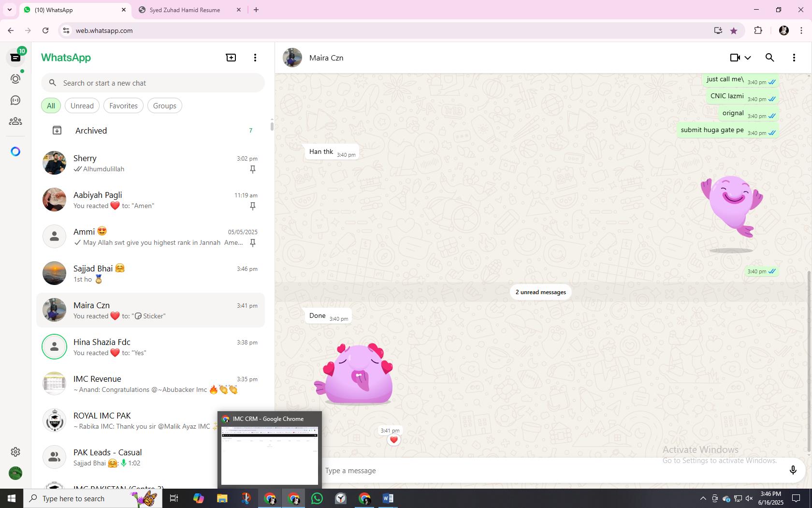This screenshot has height=508, width=812.
Task: Open the Chats icon in left sidebar
Action: [15, 58]
